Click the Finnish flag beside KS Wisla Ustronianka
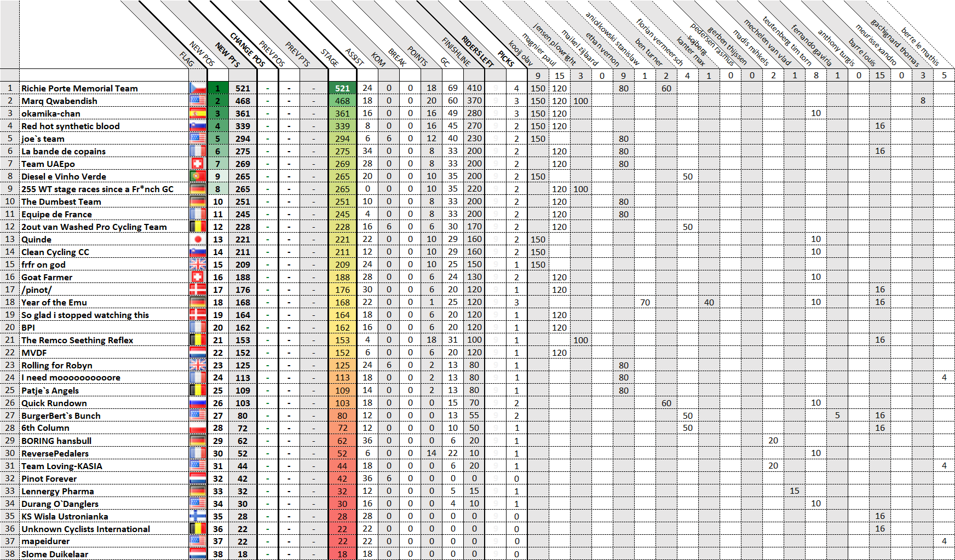 [198, 516]
